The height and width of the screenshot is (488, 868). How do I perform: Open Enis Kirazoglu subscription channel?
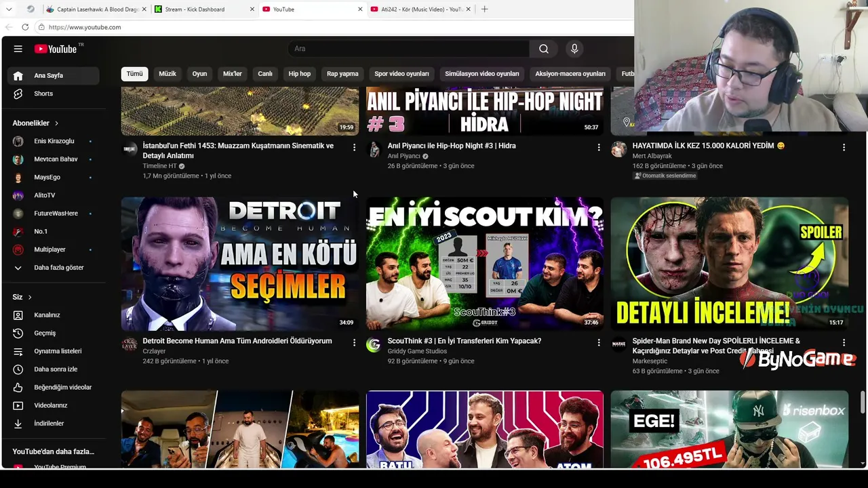[x=54, y=141]
